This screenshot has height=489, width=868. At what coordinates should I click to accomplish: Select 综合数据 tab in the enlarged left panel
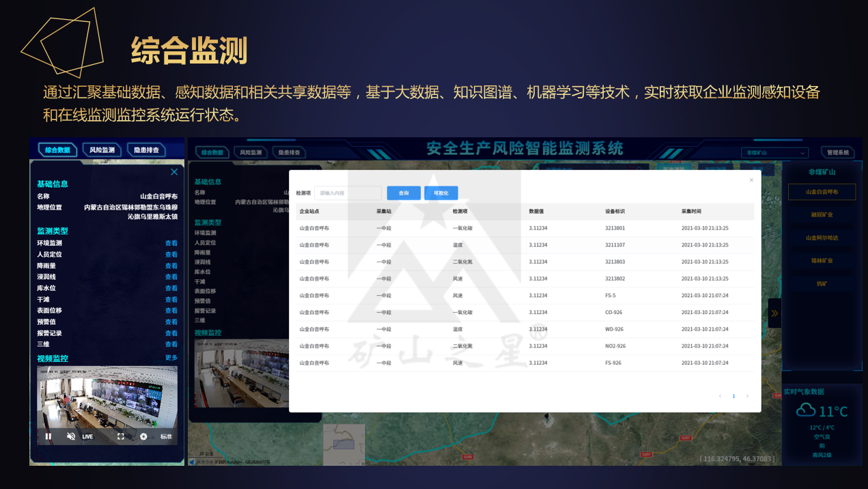click(58, 150)
